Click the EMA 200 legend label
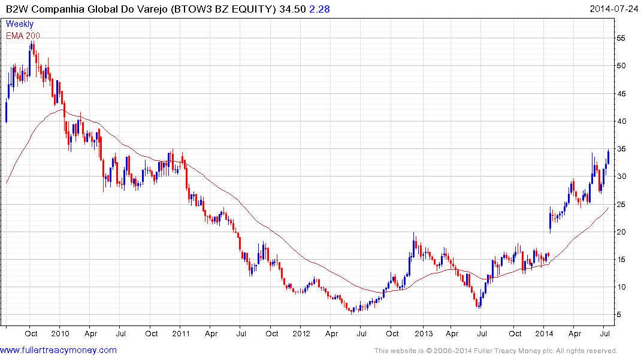644x359 pixels. pyautogui.click(x=23, y=36)
